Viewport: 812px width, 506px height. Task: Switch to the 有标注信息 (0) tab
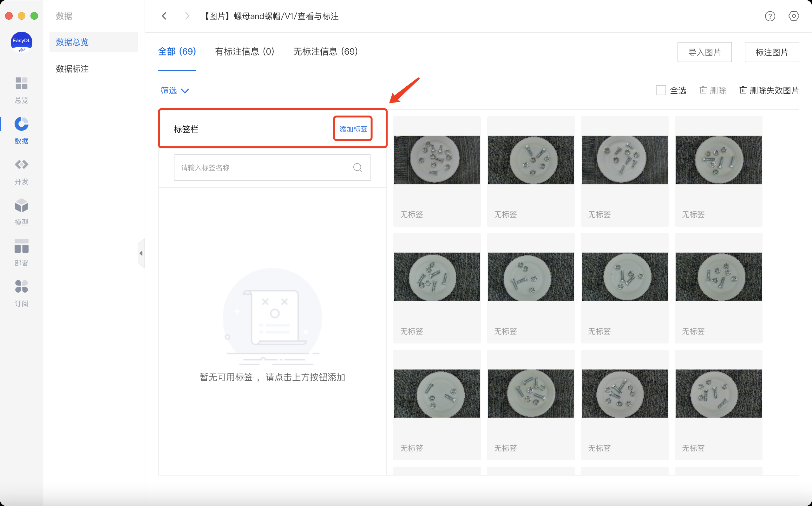click(244, 51)
